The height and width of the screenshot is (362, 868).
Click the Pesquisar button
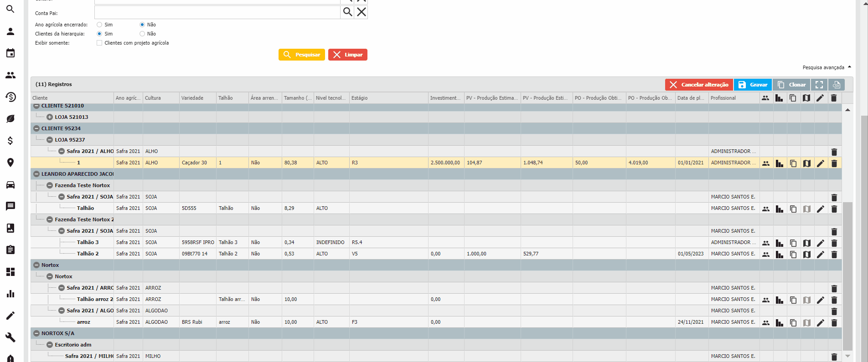(302, 55)
